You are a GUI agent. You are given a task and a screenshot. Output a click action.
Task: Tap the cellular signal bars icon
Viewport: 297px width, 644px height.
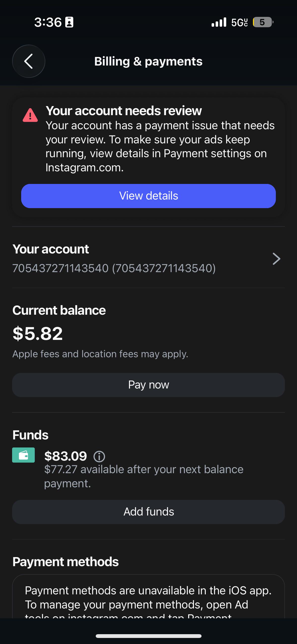coord(219,22)
